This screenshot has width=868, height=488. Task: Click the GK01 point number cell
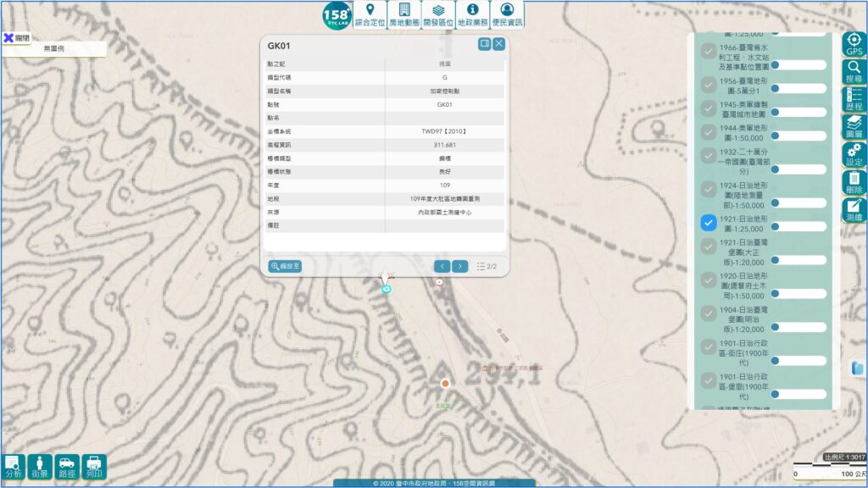[444, 104]
